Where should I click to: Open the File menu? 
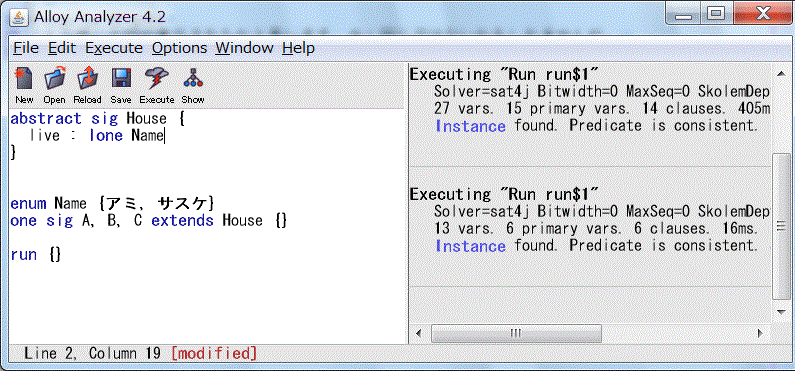pyautogui.click(x=26, y=48)
